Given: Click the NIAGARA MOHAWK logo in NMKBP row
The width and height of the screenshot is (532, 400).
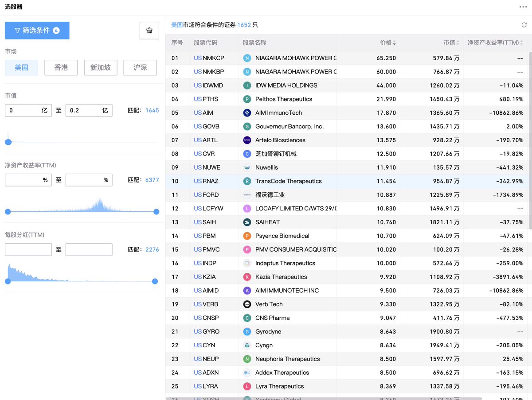Looking at the screenshot, I should (247, 72).
